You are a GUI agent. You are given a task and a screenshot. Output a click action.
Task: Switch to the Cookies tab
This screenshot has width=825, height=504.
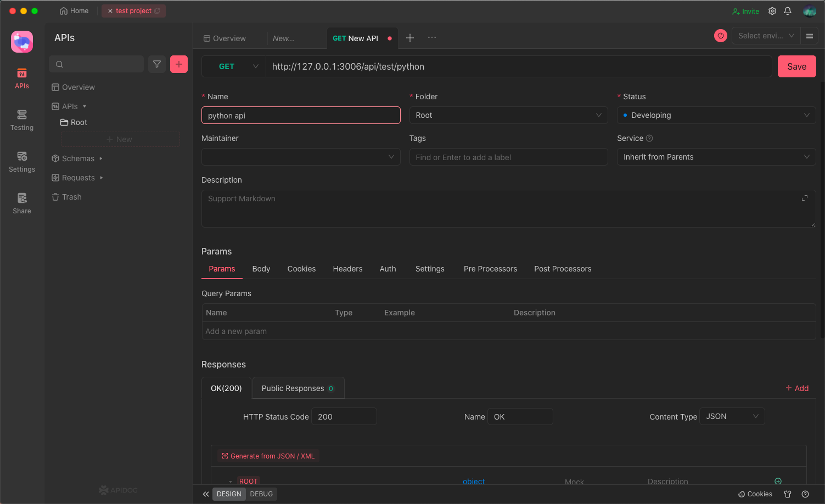pos(301,269)
